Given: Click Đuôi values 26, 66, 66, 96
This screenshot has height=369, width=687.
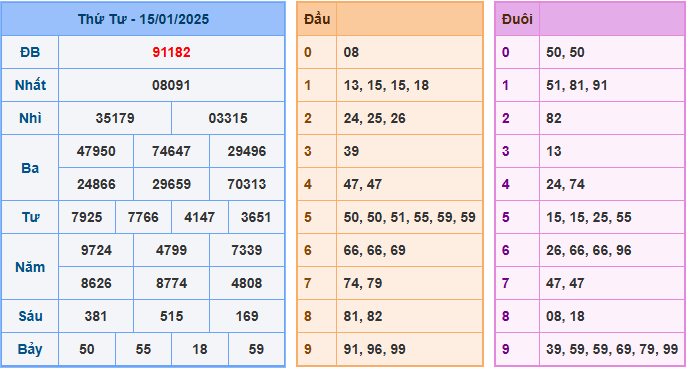Looking at the screenshot, I should coord(589,250).
